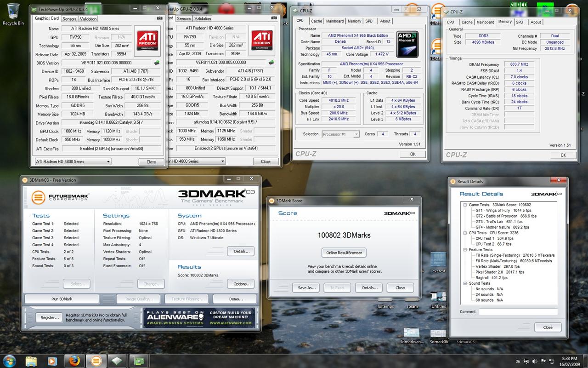The image size is (588, 368).
Task: Collapse the Game Tests tree node
Action: [465, 205]
